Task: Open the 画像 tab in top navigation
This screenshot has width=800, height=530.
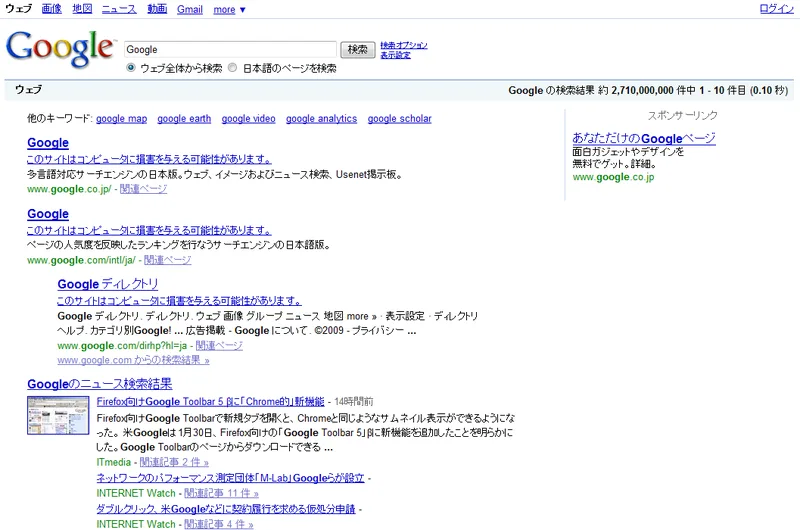Action: point(52,9)
